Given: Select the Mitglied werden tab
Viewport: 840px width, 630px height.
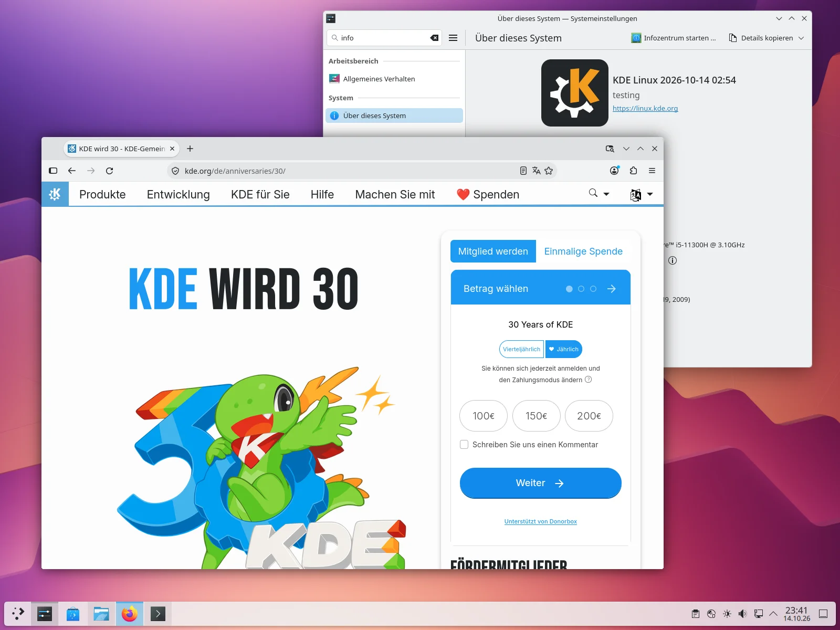Looking at the screenshot, I should tap(493, 251).
